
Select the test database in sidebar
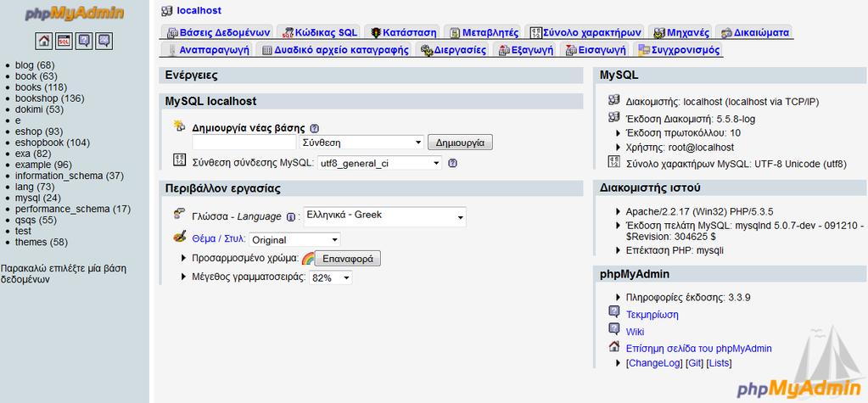click(23, 232)
